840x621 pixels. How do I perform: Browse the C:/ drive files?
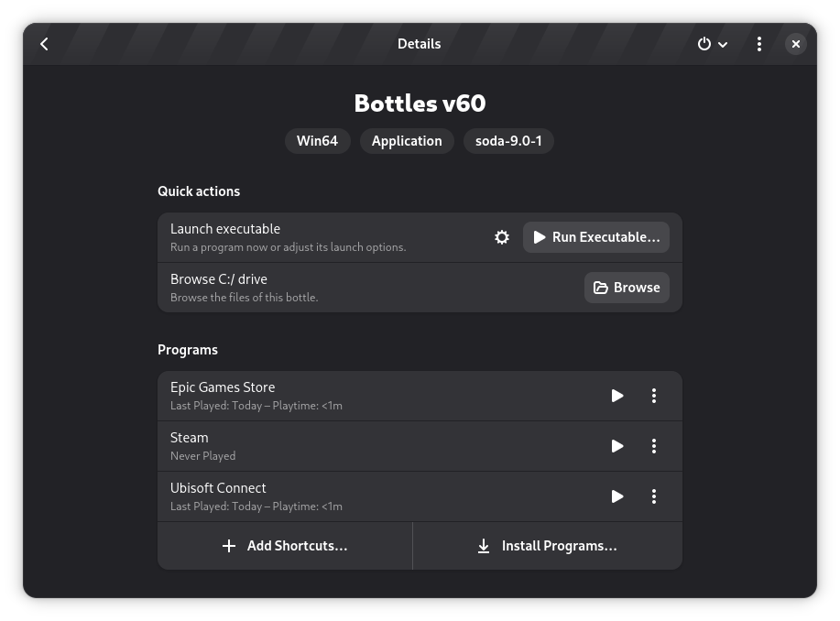tap(627, 288)
